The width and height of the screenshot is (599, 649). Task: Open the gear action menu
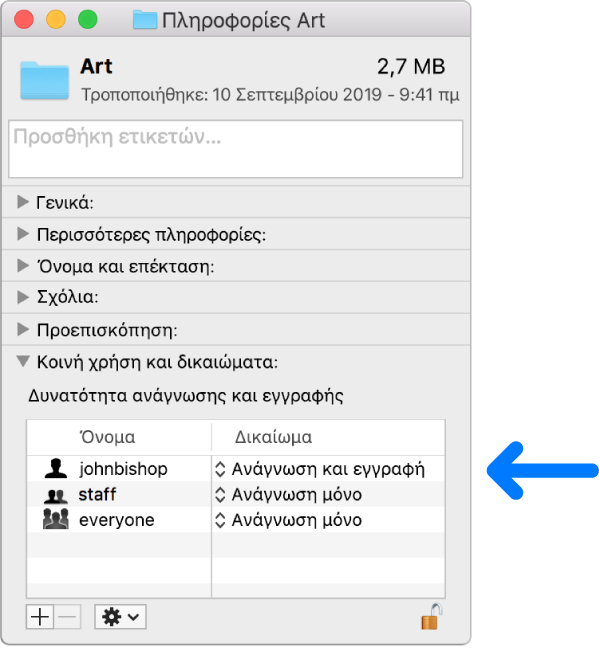[x=120, y=617]
